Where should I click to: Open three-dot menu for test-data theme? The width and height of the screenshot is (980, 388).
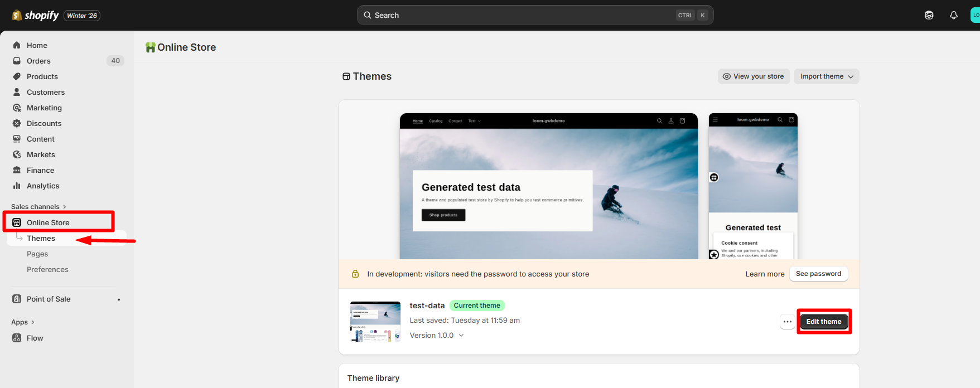click(787, 322)
